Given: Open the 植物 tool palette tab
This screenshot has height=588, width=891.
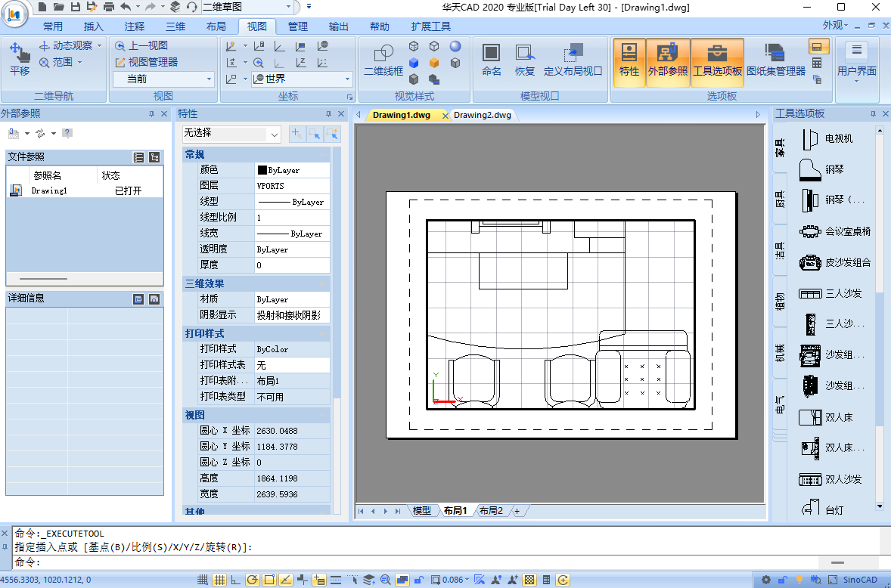Looking at the screenshot, I should coord(781,301).
